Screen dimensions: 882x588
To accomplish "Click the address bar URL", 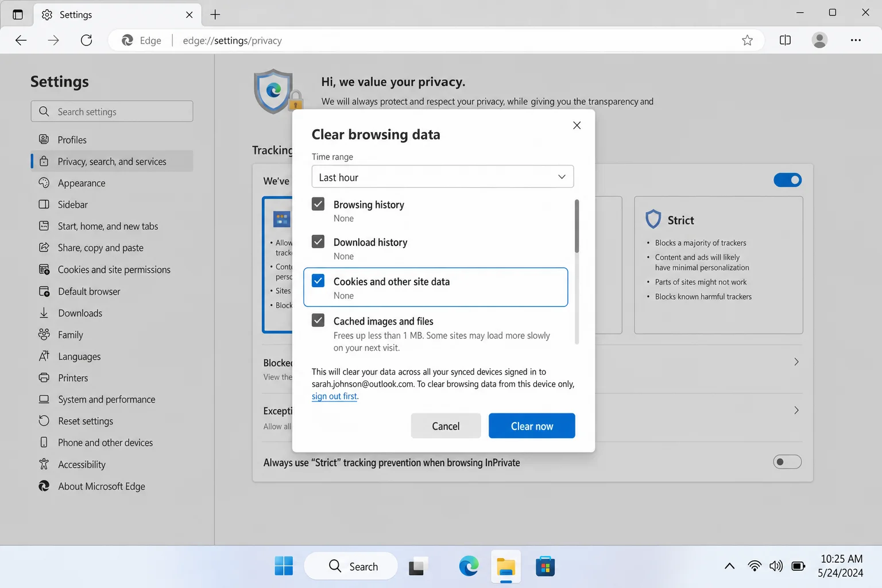I will pyautogui.click(x=232, y=41).
